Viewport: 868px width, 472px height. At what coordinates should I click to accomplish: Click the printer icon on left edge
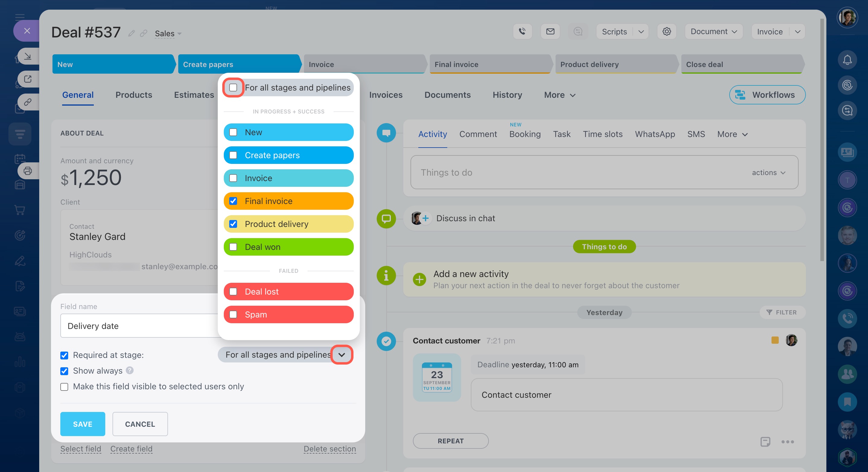pyautogui.click(x=28, y=171)
